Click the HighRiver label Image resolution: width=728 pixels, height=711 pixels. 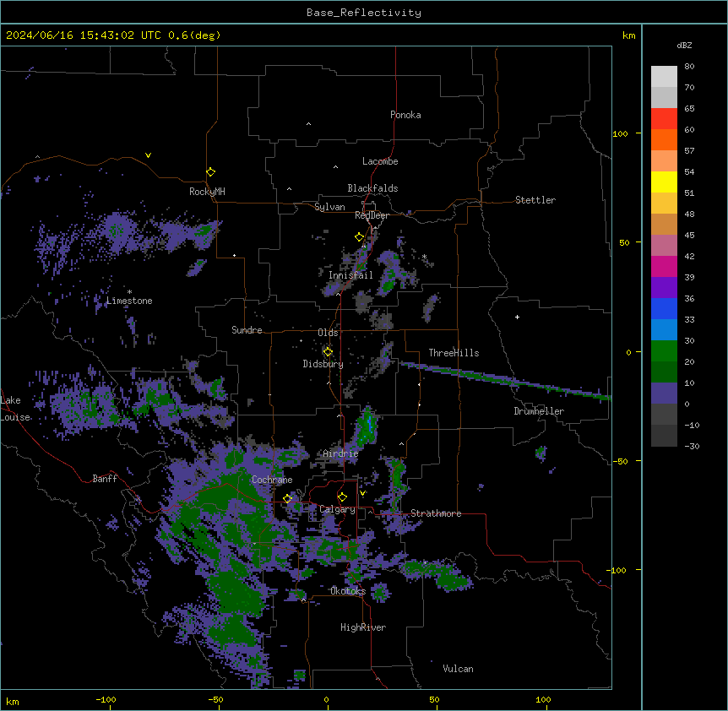point(363,627)
